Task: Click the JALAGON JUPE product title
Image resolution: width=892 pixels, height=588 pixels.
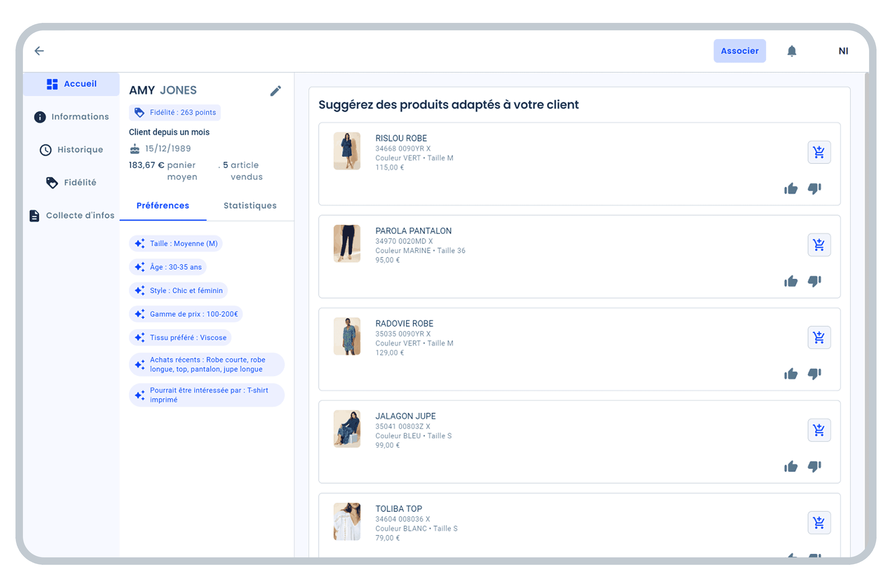Action: (x=405, y=416)
